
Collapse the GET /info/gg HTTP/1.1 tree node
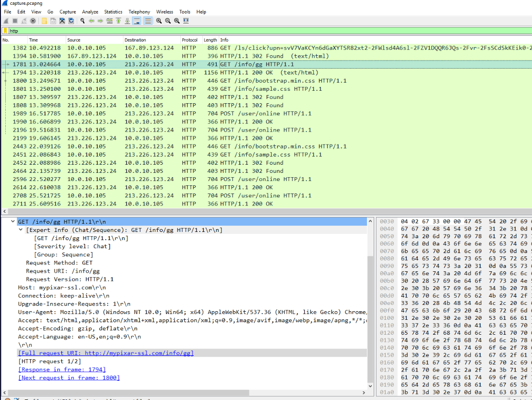coord(13,221)
